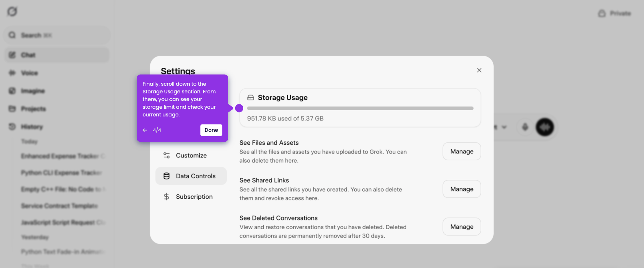
Task: Click the Grok logo in the sidebar
Action: point(12,12)
